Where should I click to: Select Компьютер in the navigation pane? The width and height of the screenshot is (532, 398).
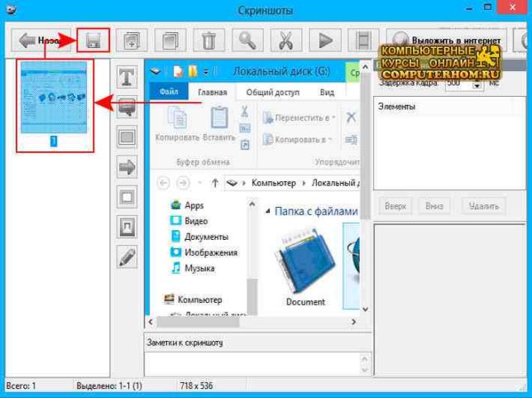click(193, 300)
